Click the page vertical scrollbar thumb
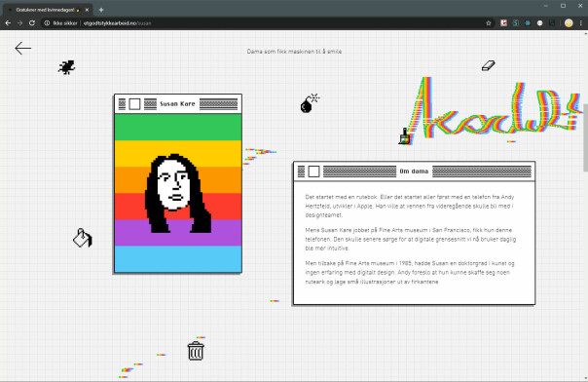Image resolution: width=588 pixels, height=382 pixels. [x=585, y=137]
